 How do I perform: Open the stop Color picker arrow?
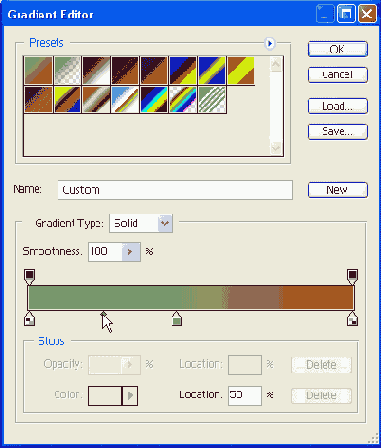pyautogui.click(x=130, y=396)
